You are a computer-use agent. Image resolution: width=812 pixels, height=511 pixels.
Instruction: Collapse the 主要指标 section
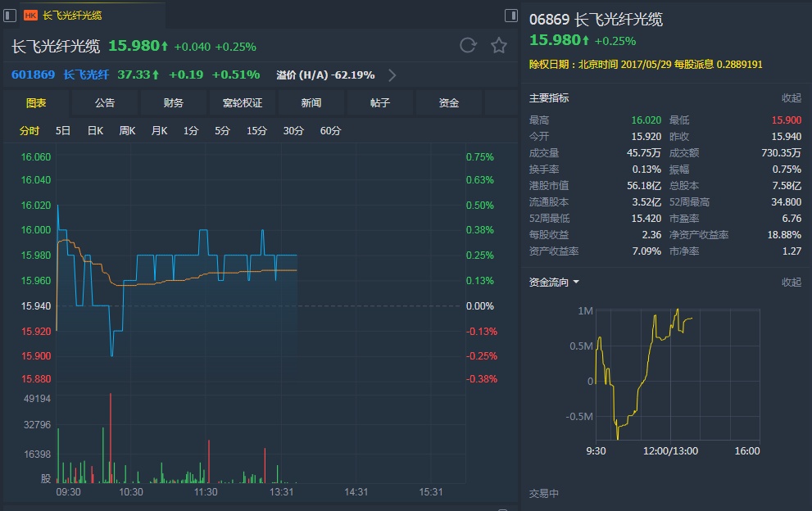[792, 97]
